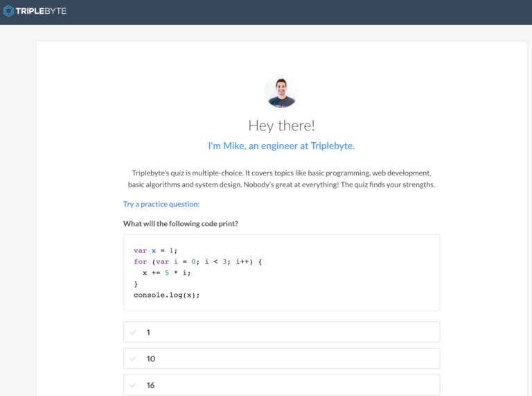
Task: Click the 'Hey there!' heading
Action: 281,126
